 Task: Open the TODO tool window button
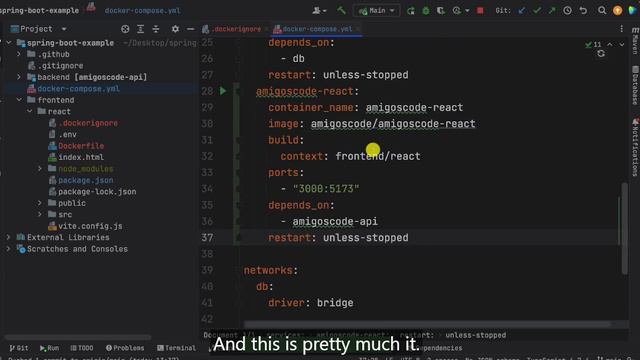pyautogui.click(x=82, y=348)
